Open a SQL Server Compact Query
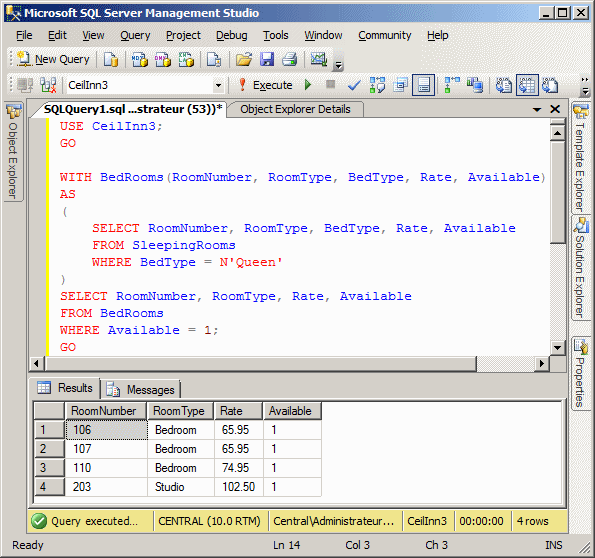The width and height of the screenshot is (595, 558). pyautogui.click(x=214, y=59)
